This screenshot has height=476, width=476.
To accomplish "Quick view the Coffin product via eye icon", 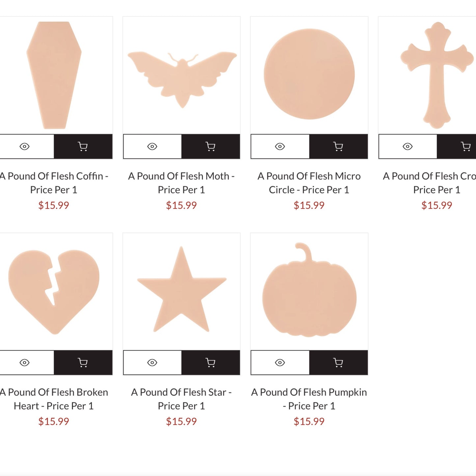I will [x=25, y=146].
